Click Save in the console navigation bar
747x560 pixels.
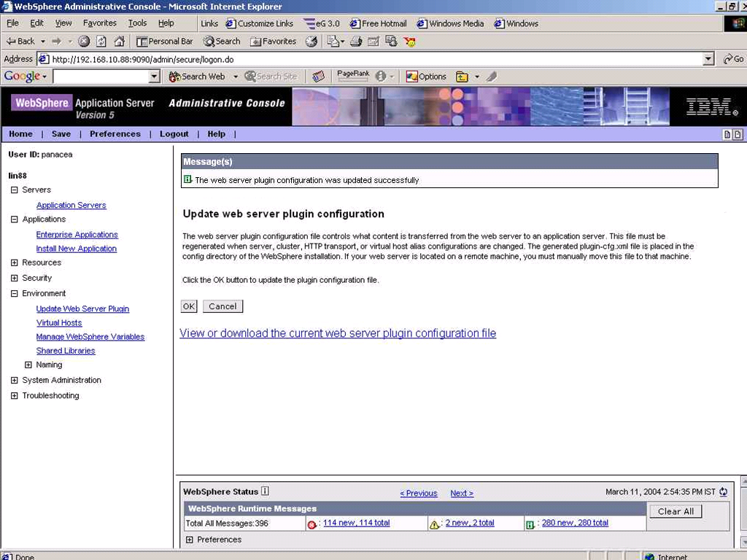click(61, 134)
